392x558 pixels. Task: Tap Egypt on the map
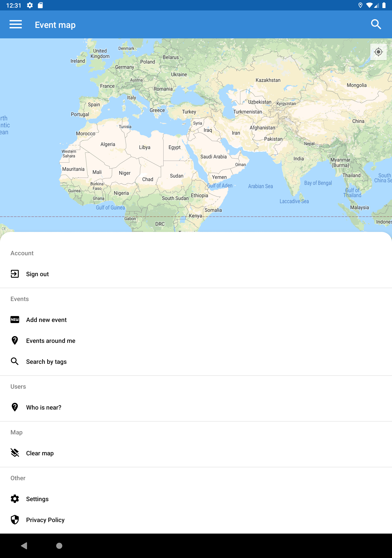coord(174,148)
